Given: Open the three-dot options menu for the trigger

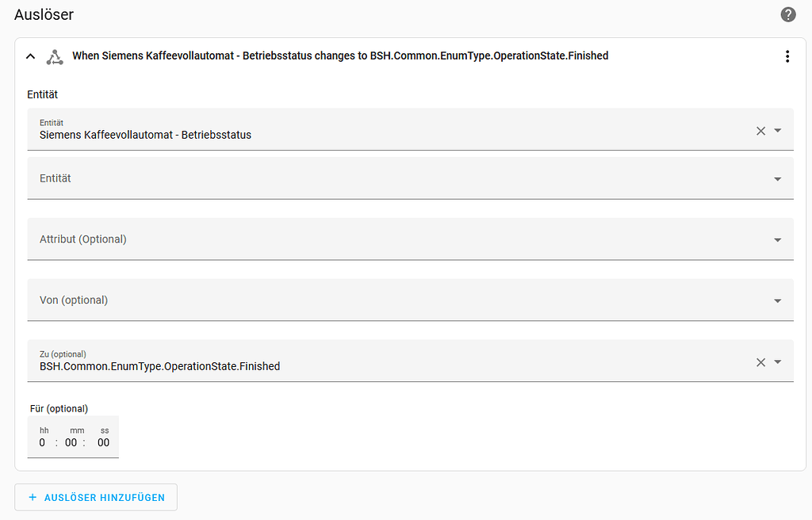Looking at the screenshot, I should point(787,56).
